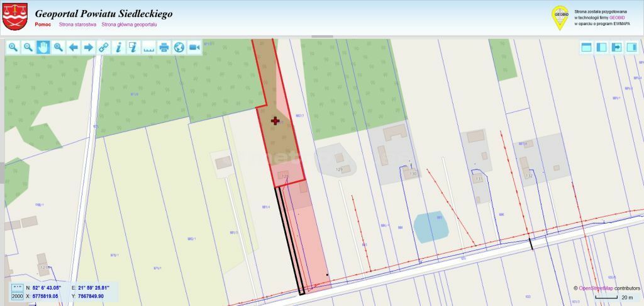The image size is (644, 306).
Task: Select the zoom in magnifier tool
Action: [x=13, y=47]
